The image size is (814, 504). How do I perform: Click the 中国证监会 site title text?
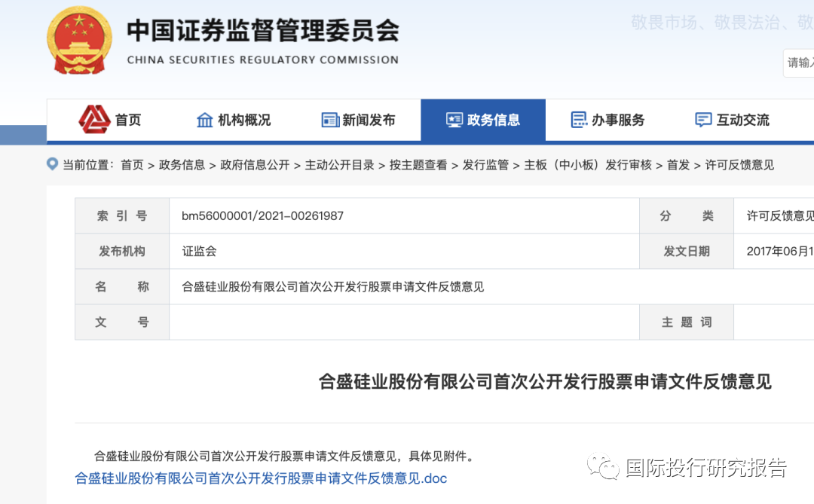(x=263, y=30)
